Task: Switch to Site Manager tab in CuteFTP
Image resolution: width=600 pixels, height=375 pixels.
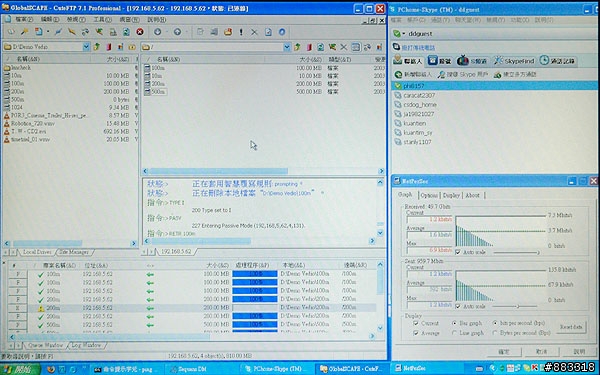Action: 74,252
